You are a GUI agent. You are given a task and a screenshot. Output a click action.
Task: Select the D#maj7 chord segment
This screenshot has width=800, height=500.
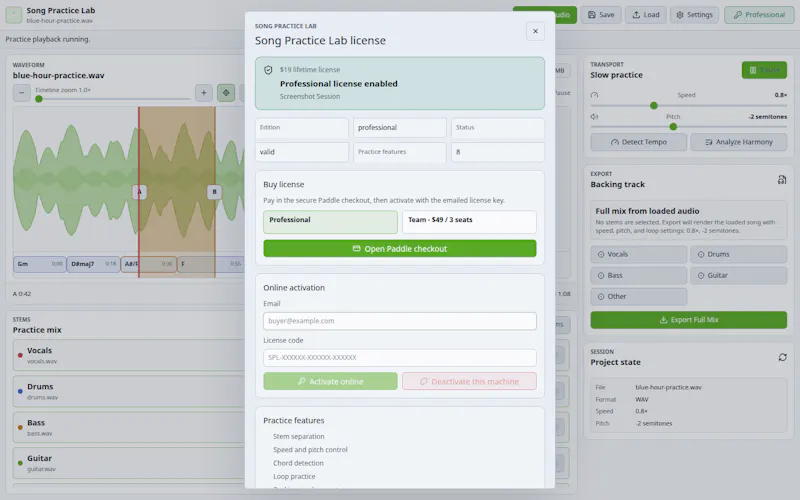pos(93,264)
